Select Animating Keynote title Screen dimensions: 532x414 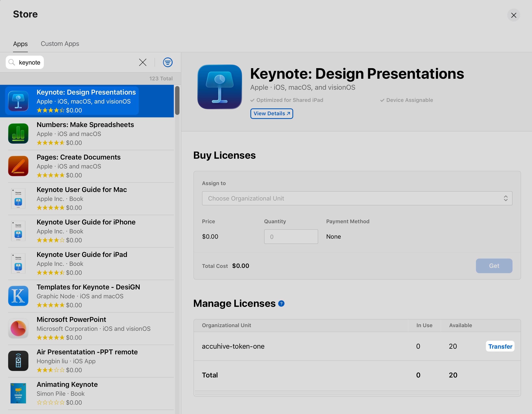tap(67, 384)
